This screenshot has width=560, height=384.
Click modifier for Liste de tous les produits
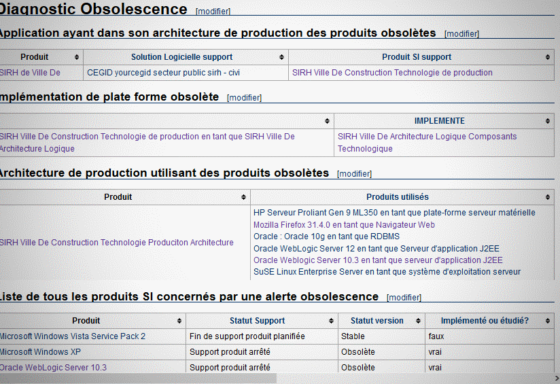(404, 298)
